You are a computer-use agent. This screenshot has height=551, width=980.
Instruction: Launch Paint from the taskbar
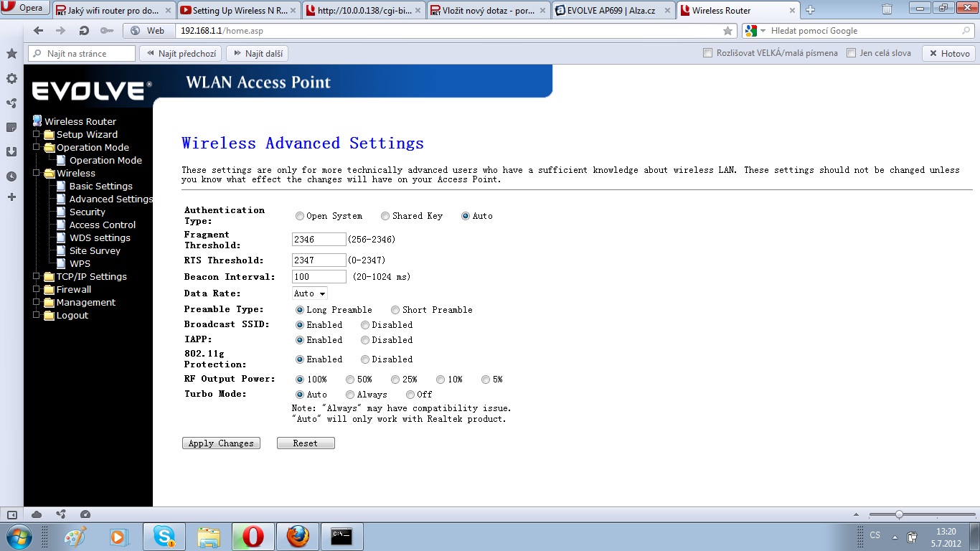pyautogui.click(x=75, y=537)
